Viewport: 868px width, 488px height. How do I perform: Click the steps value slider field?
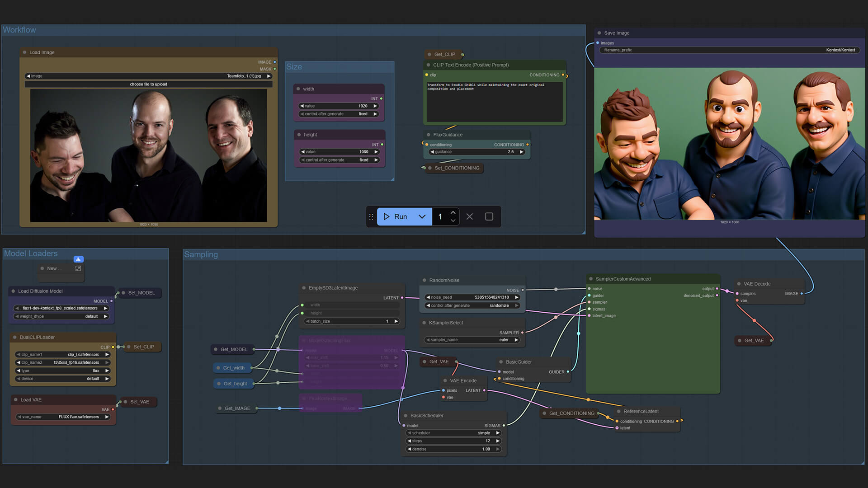click(x=454, y=441)
